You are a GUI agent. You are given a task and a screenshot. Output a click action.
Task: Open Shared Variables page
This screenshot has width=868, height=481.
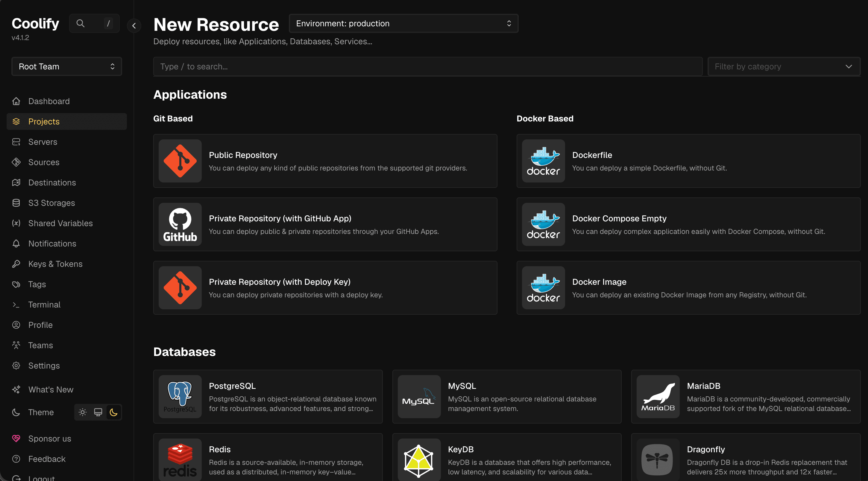coord(67,223)
